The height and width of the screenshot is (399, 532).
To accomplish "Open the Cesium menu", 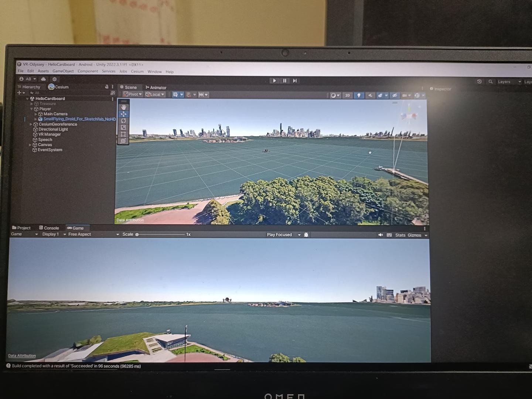I will point(137,71).
